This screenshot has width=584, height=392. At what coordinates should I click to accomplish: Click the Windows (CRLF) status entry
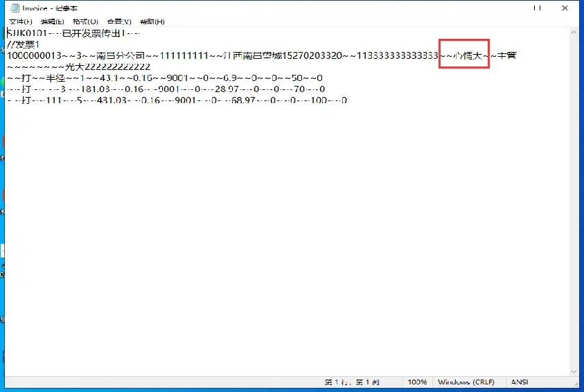pyautogui.click(x=466, y=382)
